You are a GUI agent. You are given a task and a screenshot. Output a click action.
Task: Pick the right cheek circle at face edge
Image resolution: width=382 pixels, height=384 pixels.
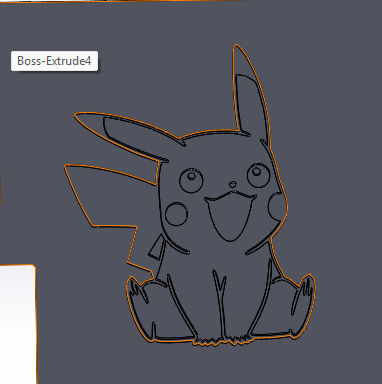pyautogui.click(x=278, y=206)
